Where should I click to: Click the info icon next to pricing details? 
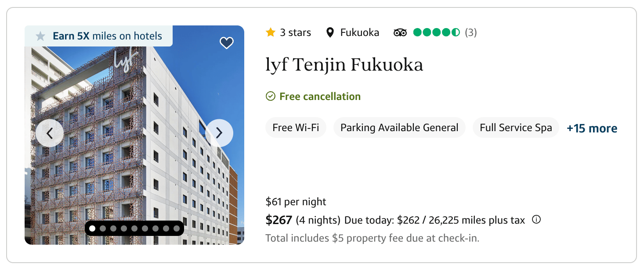536,220
